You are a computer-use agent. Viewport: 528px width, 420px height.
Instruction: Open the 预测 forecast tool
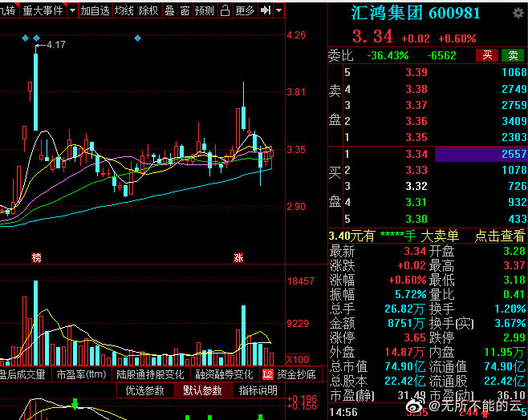click(x=204, y=10)
